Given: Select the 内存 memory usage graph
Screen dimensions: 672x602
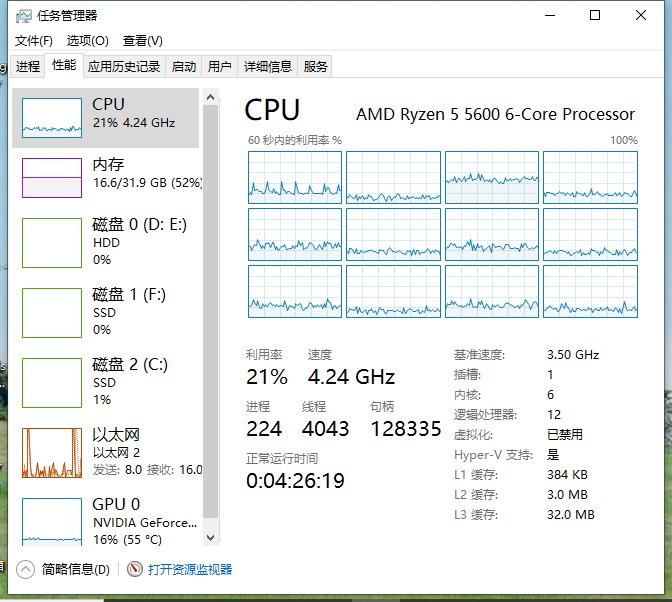Looking at the screenshot, I should [x=52, y=178].
